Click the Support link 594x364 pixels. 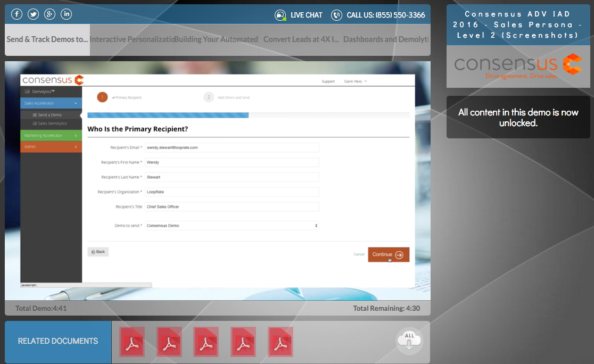point(328,81)
